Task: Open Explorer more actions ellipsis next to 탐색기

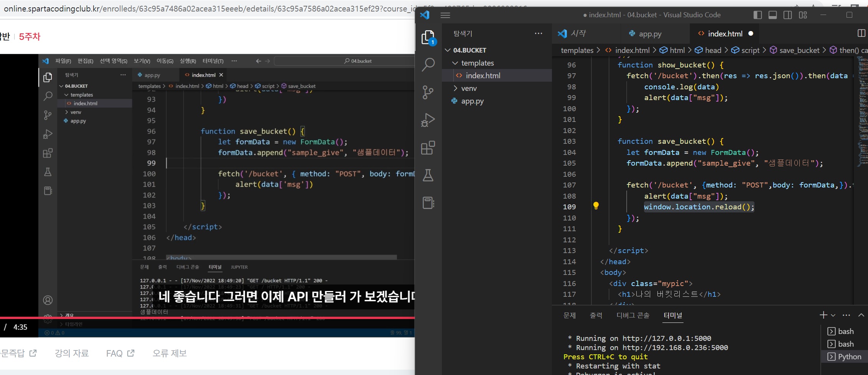Action: 539,33
